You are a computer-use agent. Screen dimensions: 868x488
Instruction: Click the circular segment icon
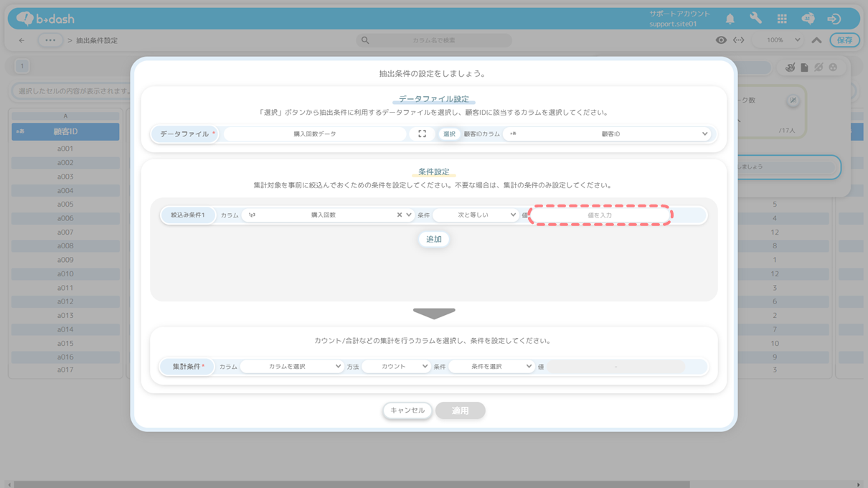(833, 67)
